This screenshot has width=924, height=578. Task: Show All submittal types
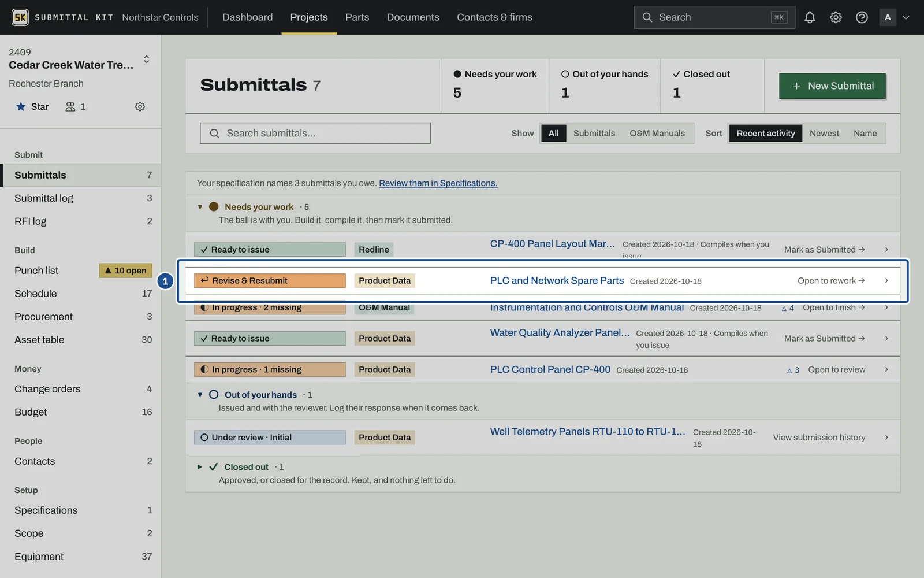(553, 134)
